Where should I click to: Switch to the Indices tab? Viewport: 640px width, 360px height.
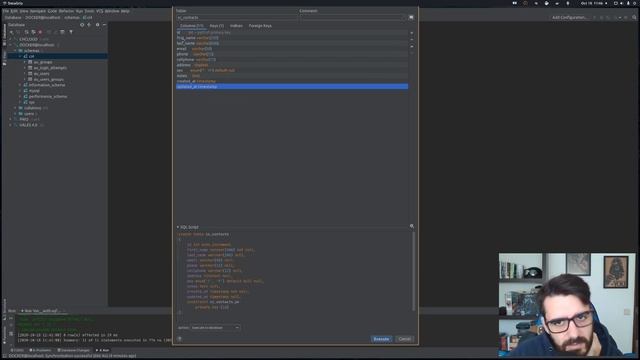[x=236, y=26]
